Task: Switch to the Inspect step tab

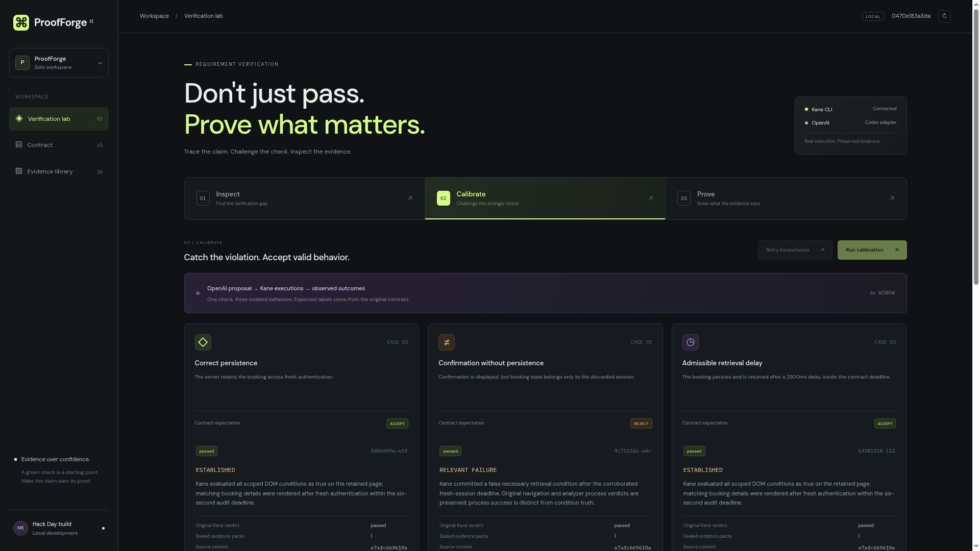Action: pos(305,198)
